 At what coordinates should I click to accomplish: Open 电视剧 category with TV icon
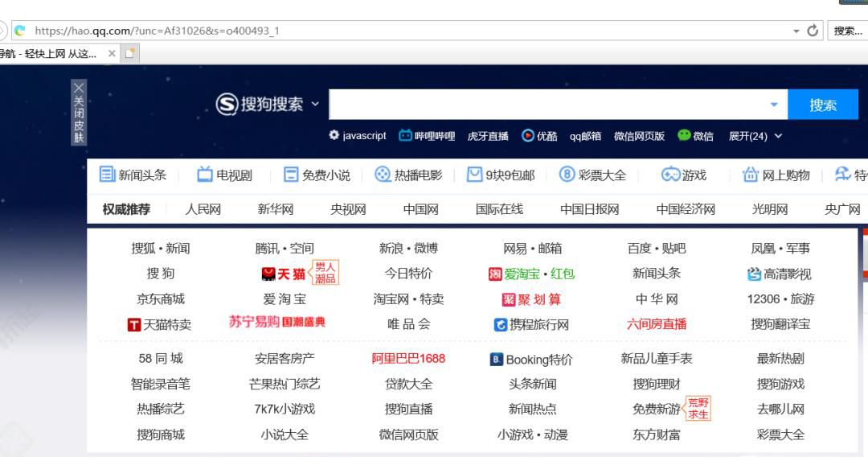click(224, 175)
